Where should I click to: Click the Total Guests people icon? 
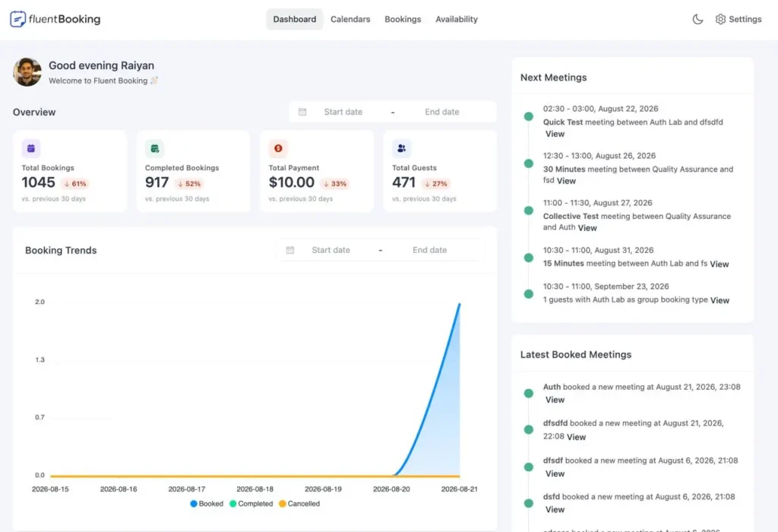[401, 148]
